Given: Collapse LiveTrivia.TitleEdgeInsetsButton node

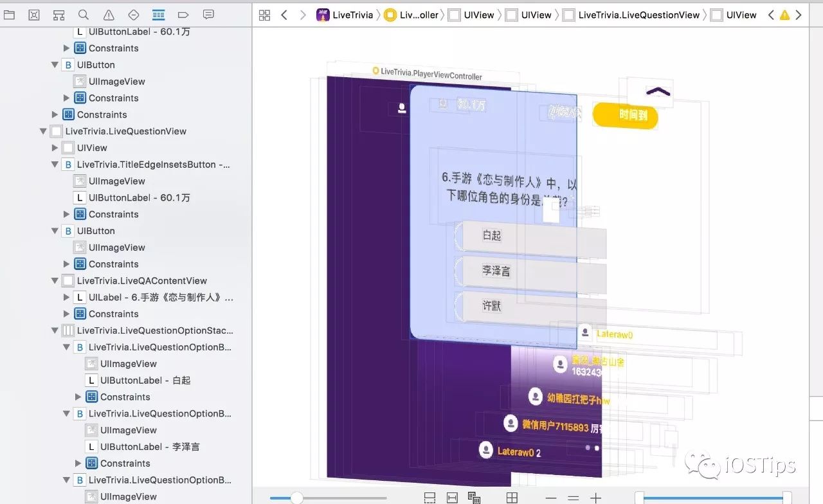Looking at the screenshot, I should [x=55, y=165].
